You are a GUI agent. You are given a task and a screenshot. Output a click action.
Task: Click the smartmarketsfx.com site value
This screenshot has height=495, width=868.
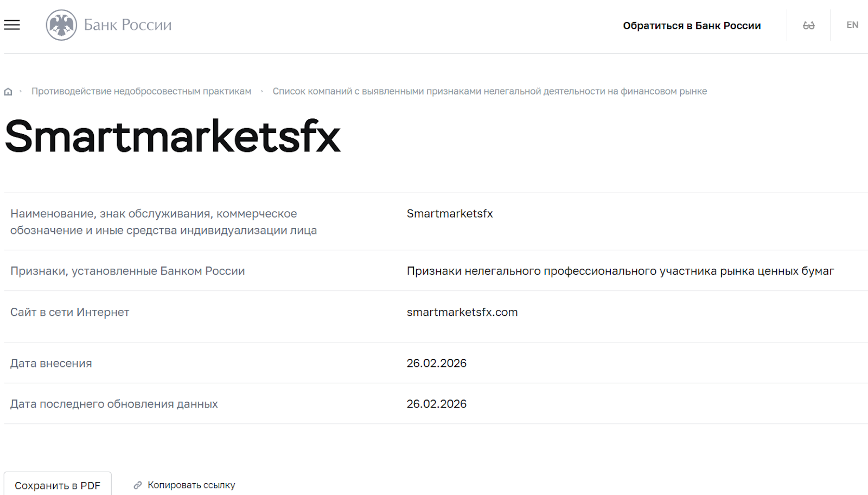tap(462, 313)
